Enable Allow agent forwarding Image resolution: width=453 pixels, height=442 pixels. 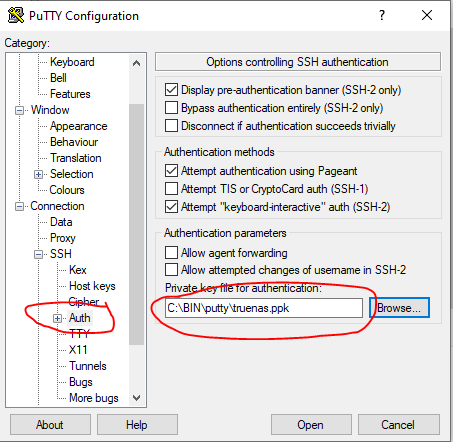tap(171, 253)
